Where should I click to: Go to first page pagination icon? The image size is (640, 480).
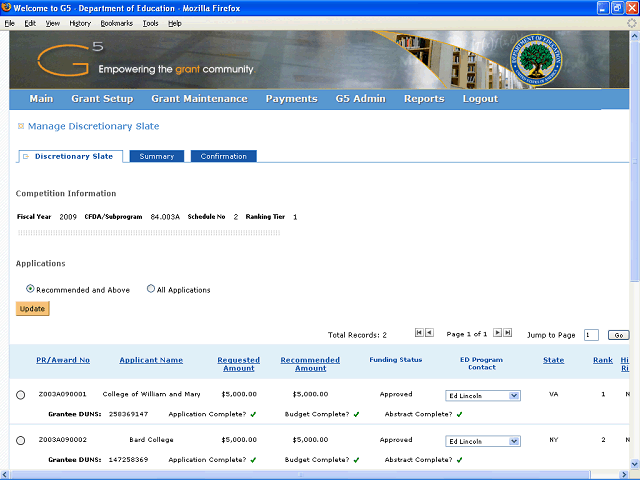[419, 333]
